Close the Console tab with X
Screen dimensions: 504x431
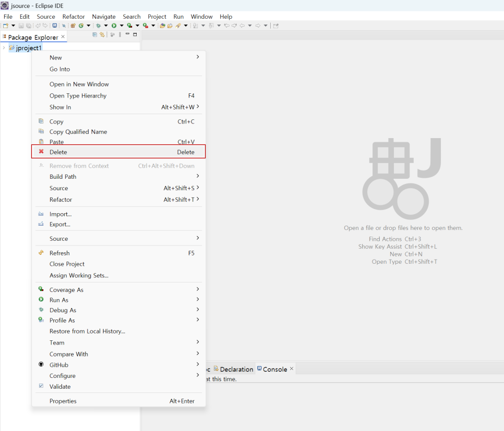[292, 368]
